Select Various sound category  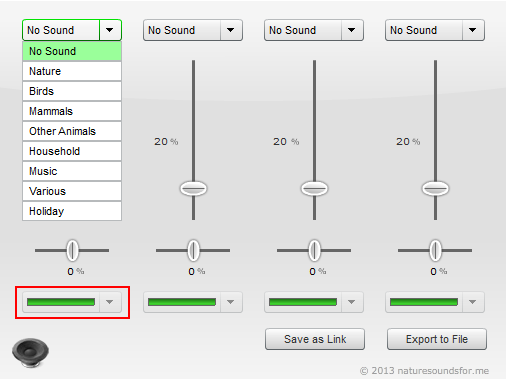pos(72,191)
